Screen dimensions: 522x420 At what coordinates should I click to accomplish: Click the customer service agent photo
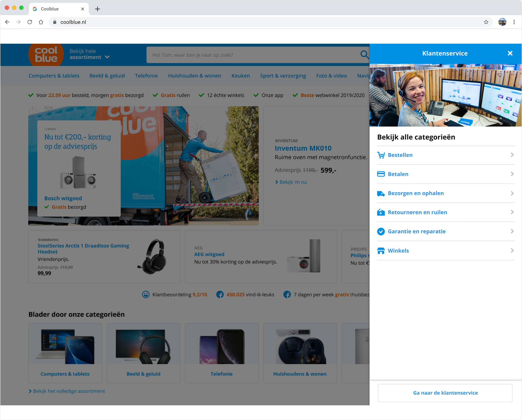tap(445, 95)
